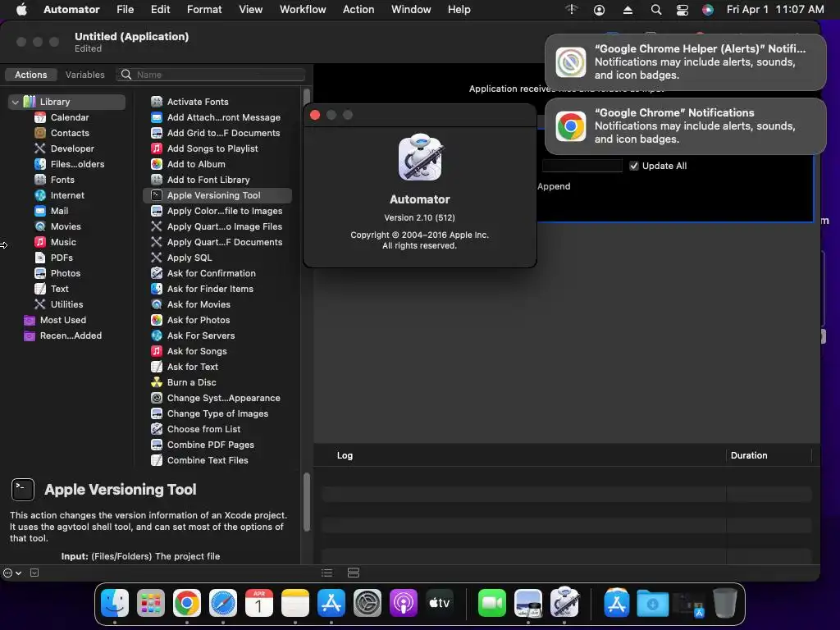The width and height of the screenshot is (840, 630).
Task: Toggle the workflow variables view icon
Action: tap(354, 573)
